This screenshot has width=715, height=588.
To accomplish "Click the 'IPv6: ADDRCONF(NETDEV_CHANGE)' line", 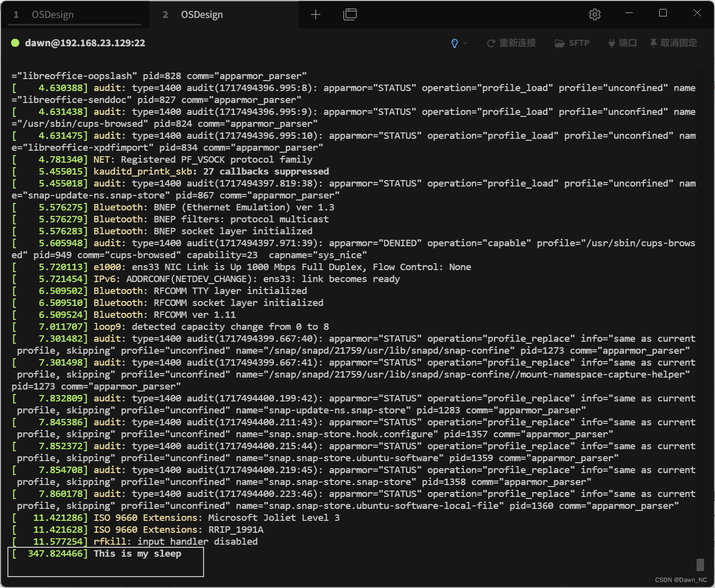I will coord(206,279).
